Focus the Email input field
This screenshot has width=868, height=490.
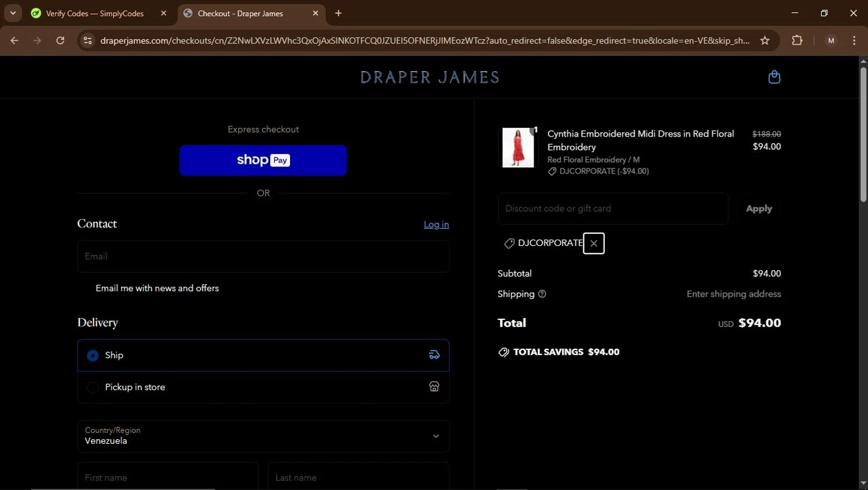point(263,256)
